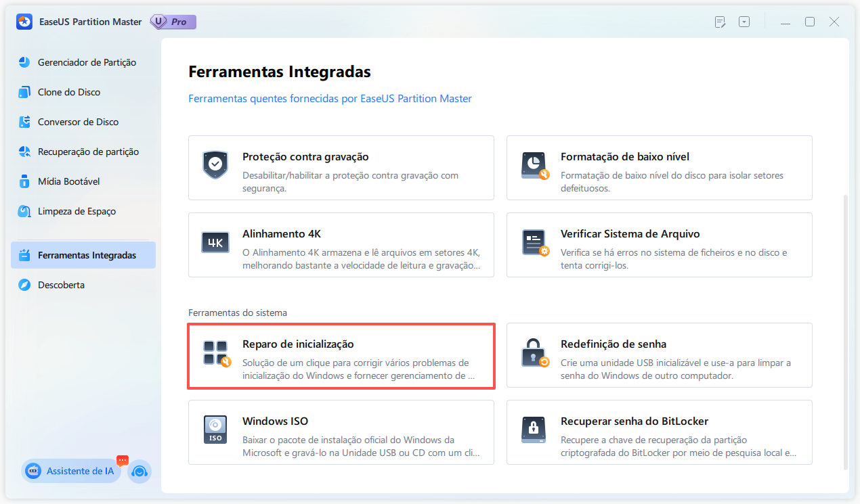Screen dimensions: 860x504
Task: Click Recuperação de partição sidebar icon
Action: click(x=24, y=152)
